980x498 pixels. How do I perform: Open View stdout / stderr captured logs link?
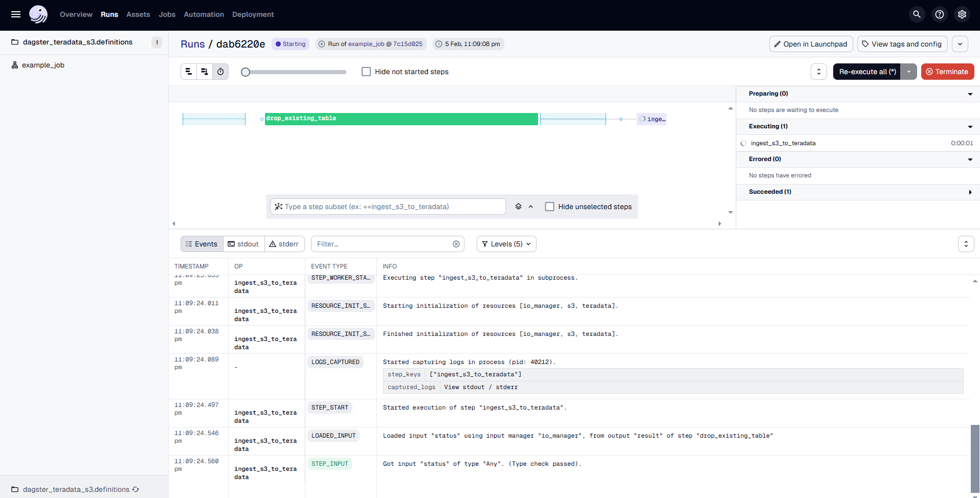(481, 387)
